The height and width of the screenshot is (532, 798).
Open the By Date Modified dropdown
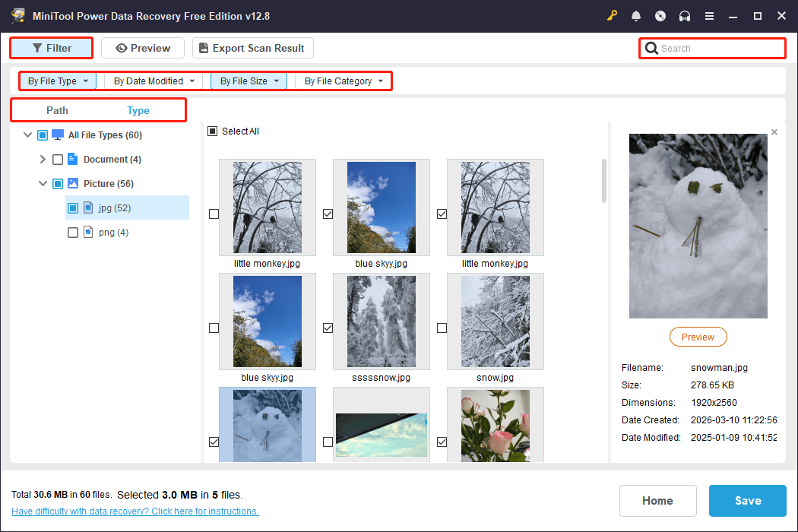click(154, 81)
